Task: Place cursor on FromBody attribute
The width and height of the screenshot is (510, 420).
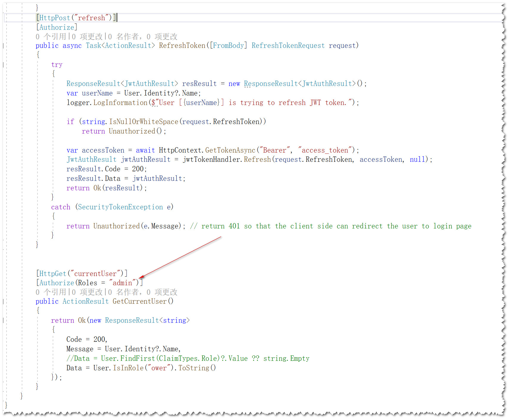Action: 228,46
